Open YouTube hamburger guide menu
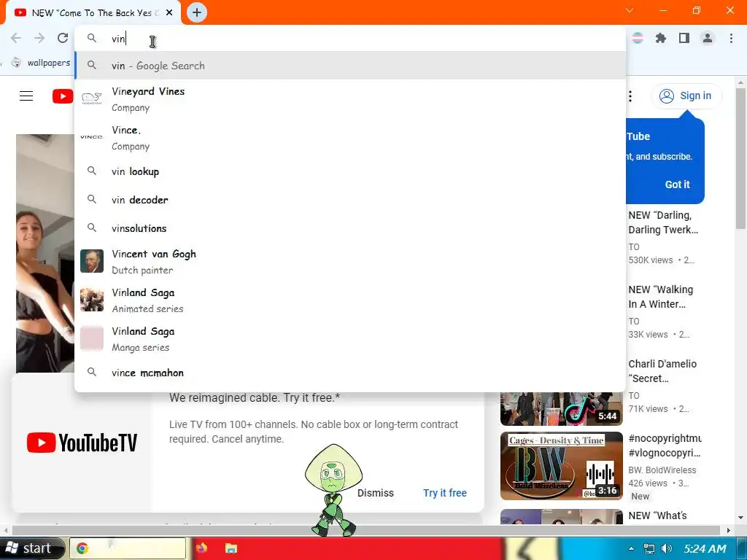The width and height of the screenshot is (747, 560). 26,96
